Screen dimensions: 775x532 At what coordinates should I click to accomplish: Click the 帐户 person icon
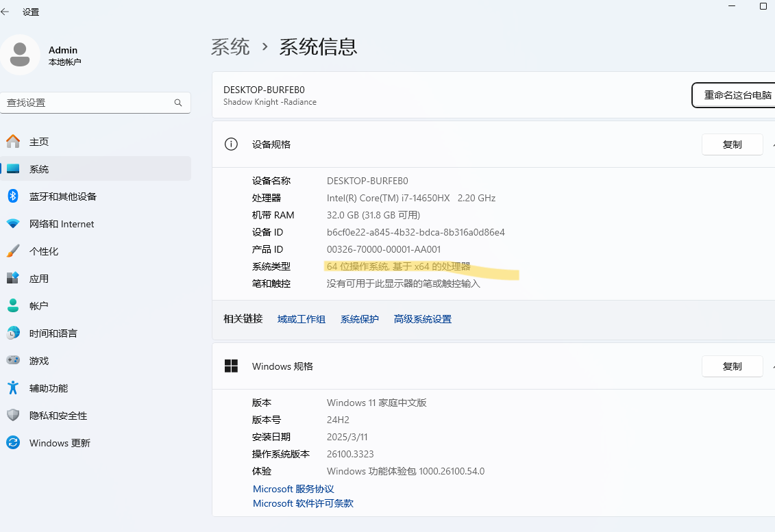tap(13, 306)
